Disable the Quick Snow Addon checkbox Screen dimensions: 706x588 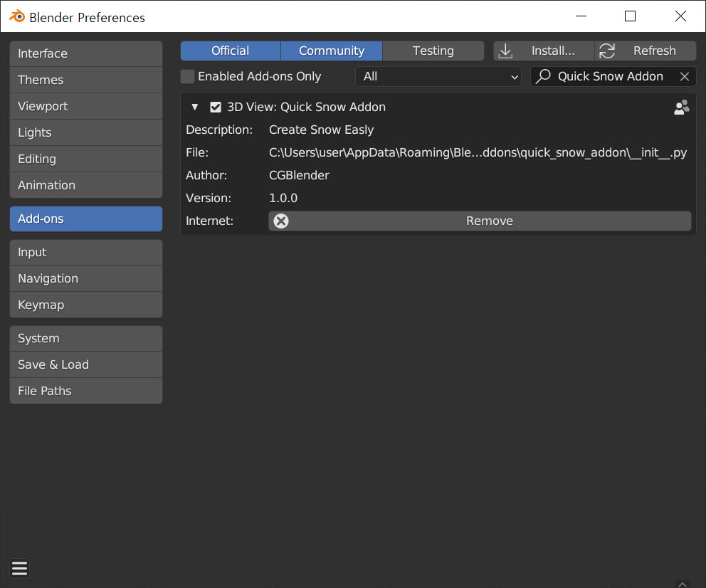216,107
